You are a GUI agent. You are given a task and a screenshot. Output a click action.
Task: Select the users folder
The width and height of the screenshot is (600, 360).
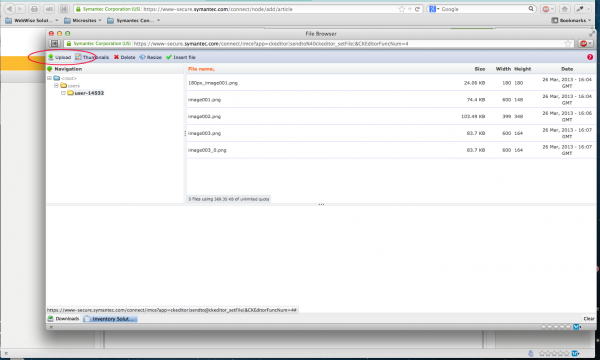coord(70,86)
